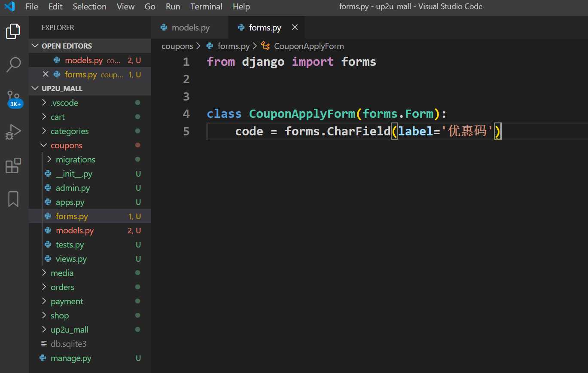
Task: Open the Run menu
Action: [173, 6]
